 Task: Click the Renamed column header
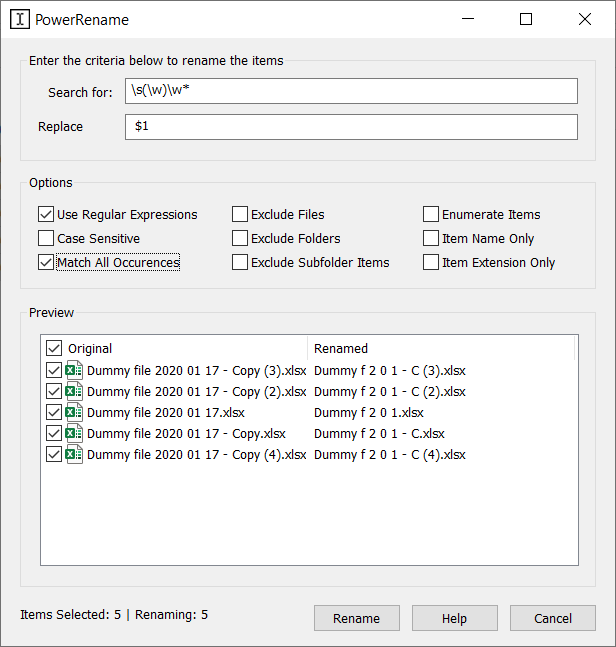point(341,349)
